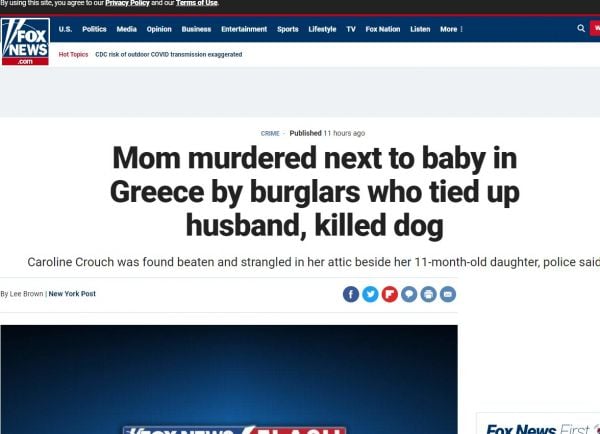Screen dimensions: 600x434
Task: Open the comments bubble icon
Action: (409, 294)
